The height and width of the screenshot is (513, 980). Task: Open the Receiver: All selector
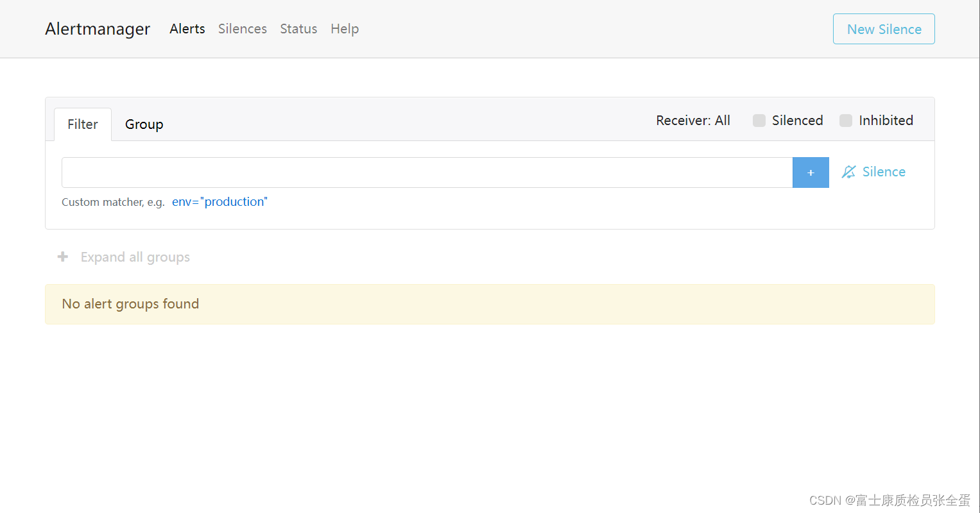[x=693, y=120]
